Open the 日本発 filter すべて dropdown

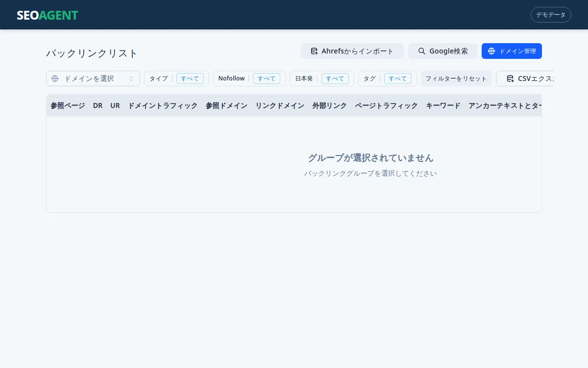[335, 79]
